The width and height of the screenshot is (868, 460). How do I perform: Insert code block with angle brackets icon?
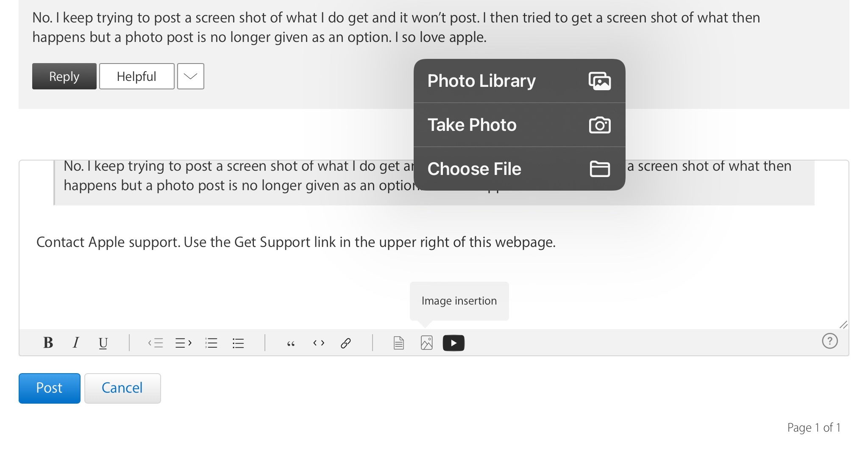pos(319,343)
